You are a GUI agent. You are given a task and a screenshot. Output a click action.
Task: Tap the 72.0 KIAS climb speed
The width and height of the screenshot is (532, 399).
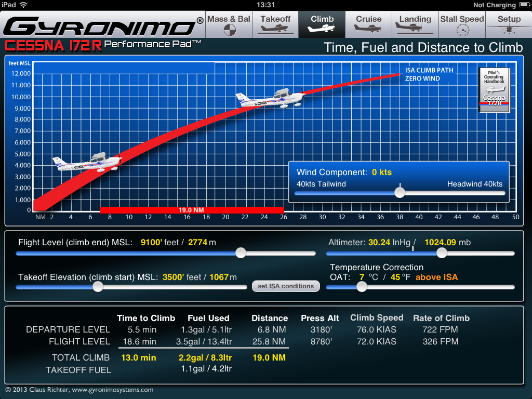[376, 341]
